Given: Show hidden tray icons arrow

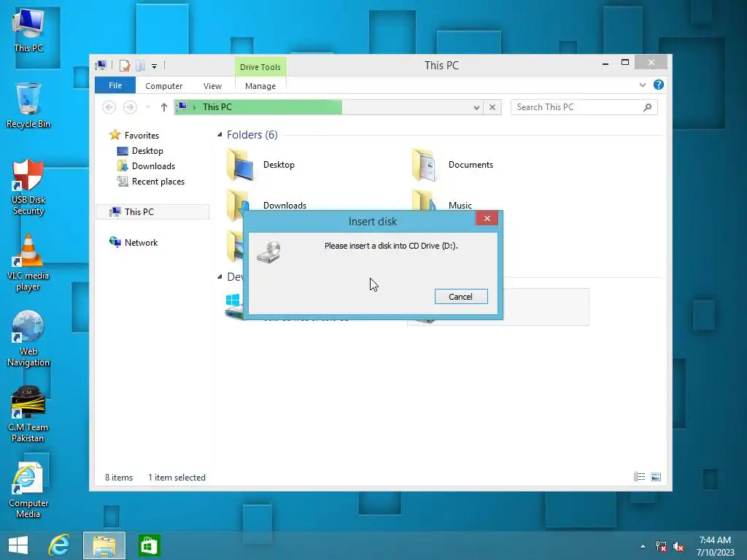Looking at the screenshot, I should click(x=643, y=546).
